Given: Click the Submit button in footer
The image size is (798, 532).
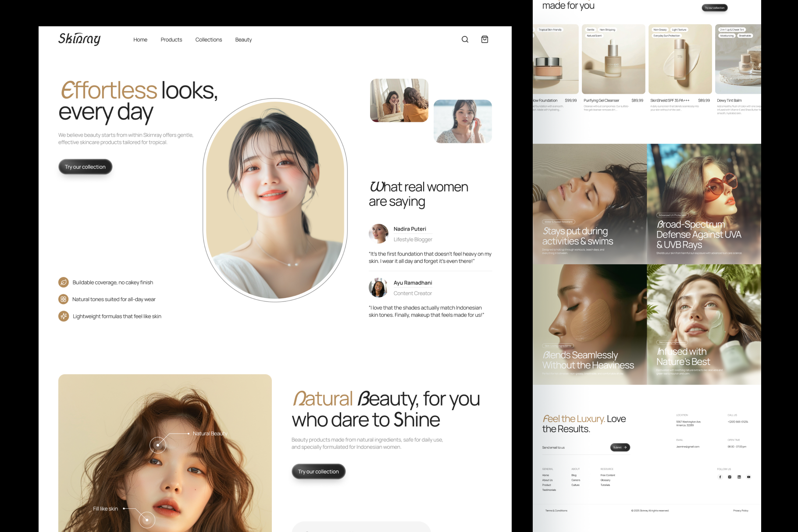Looking at the screenshot, I should [620, 447].
